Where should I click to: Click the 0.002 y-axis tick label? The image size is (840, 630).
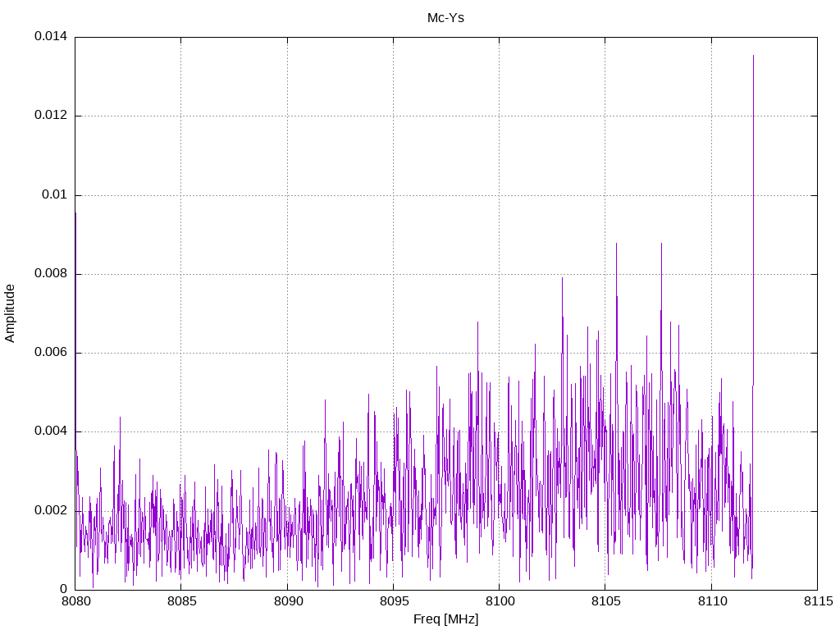(50, 511)
